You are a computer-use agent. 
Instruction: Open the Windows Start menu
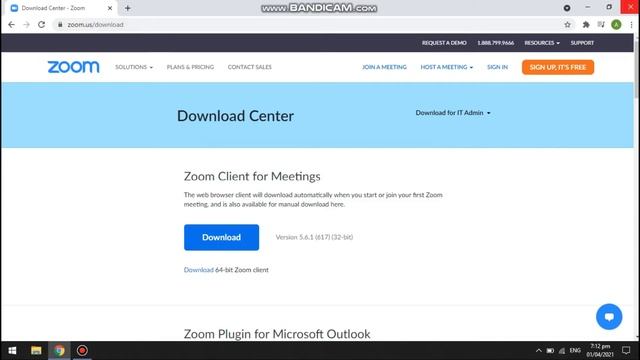pyautogui.click(x=12, y=350)
